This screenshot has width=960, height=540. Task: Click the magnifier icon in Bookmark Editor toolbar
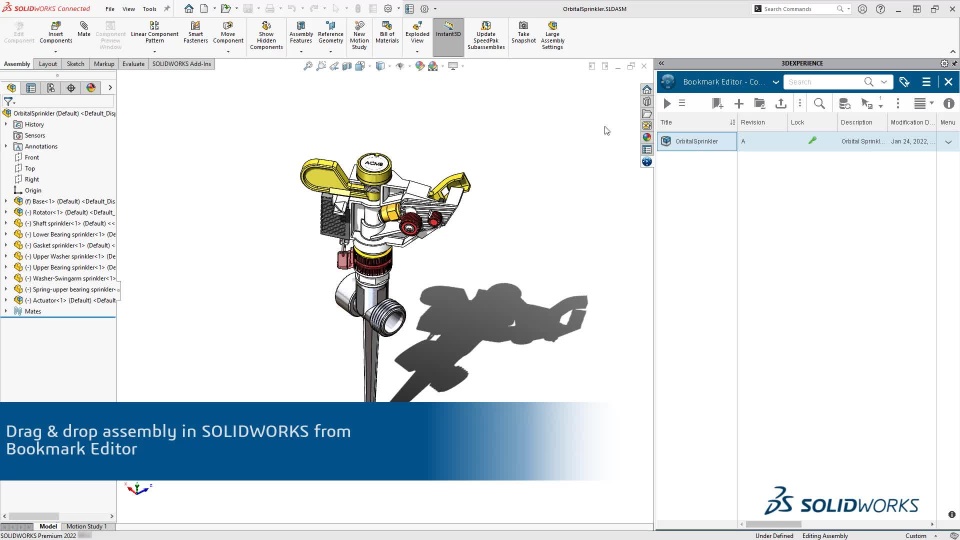click(819, 103)
